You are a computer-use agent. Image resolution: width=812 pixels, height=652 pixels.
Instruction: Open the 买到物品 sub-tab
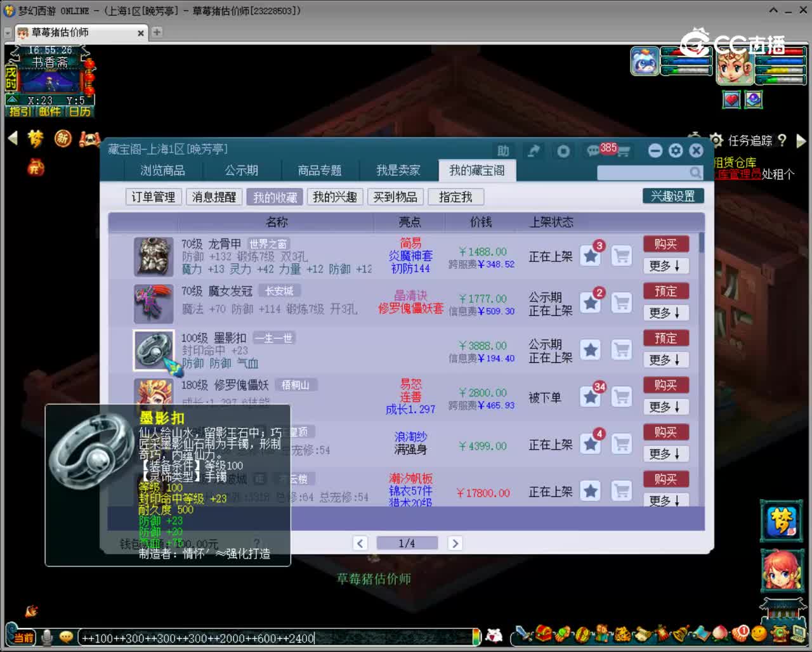click(x=395, y=197)
